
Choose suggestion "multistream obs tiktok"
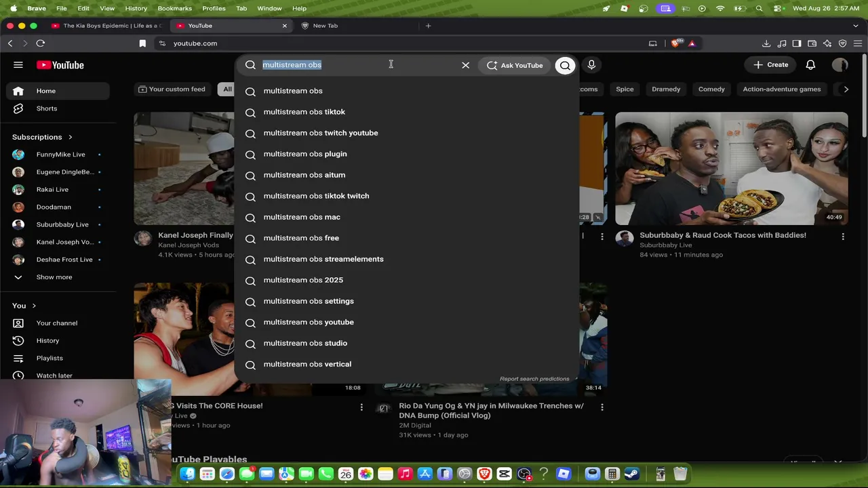(x=407, y=112)
